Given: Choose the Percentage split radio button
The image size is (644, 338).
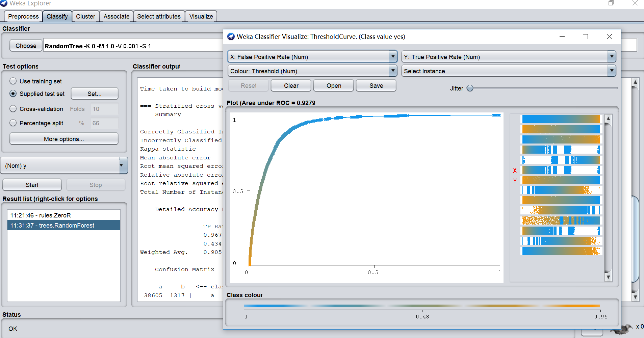Looking at the screenshot, I should [x=13, y=123].
